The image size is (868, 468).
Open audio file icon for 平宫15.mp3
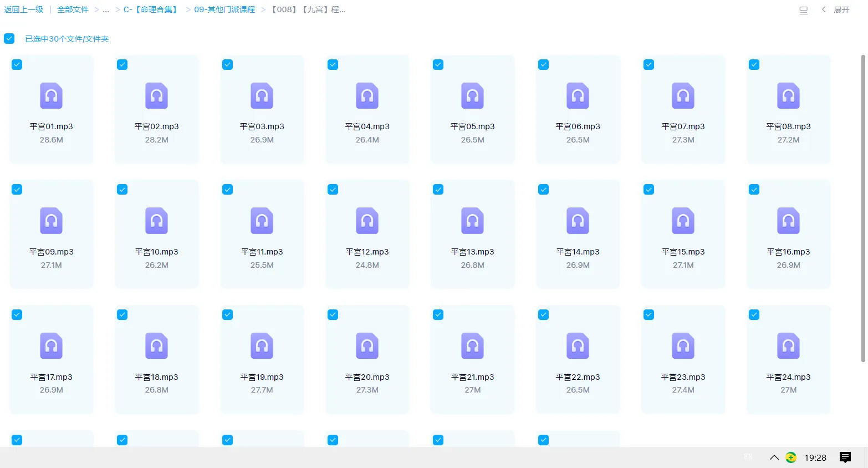(683, 221)
